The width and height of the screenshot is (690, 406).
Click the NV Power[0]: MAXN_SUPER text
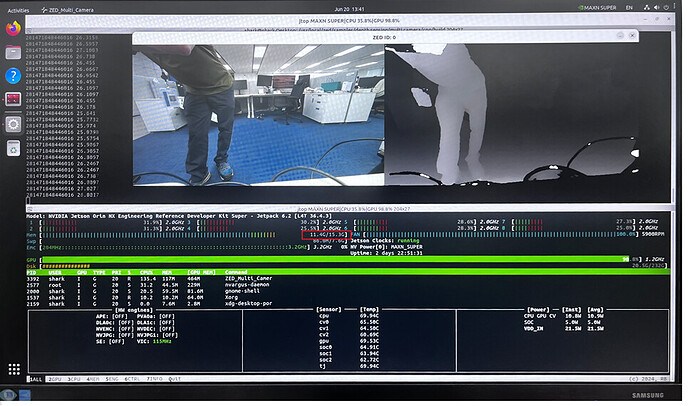[385, 247]
